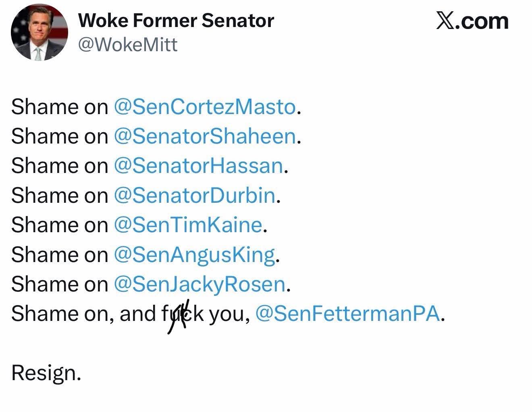Viewport: 532px width, 412px height.
Task: Click "Shame on" before @SenCortezMasto
Action: pyautogui.click(x=60, y=107)
